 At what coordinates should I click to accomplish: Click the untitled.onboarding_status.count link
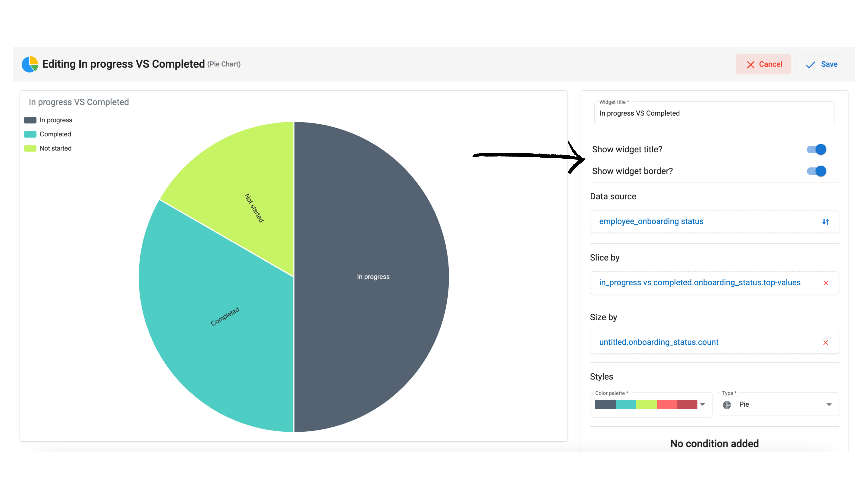coord(658,342)
